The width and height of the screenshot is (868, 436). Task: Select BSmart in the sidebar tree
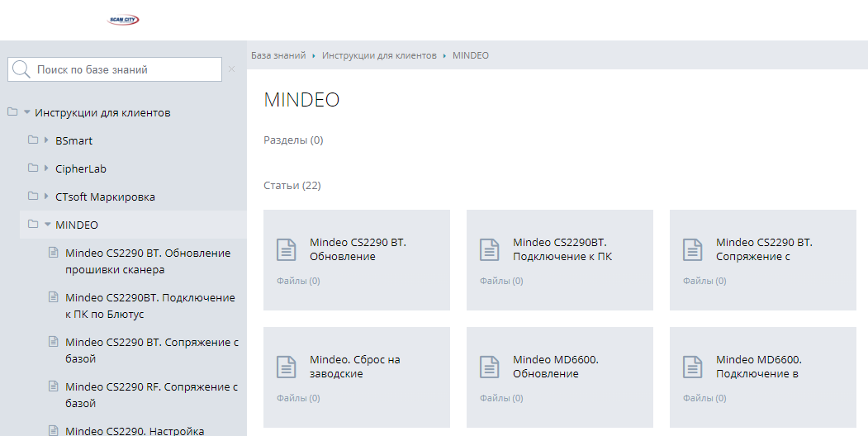tap(74, 140)
